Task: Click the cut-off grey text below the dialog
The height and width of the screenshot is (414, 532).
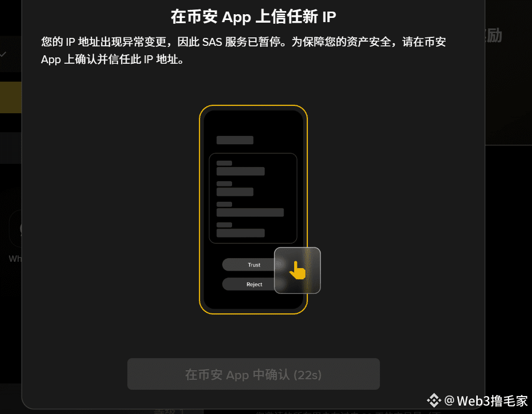Action: [348, 411]
